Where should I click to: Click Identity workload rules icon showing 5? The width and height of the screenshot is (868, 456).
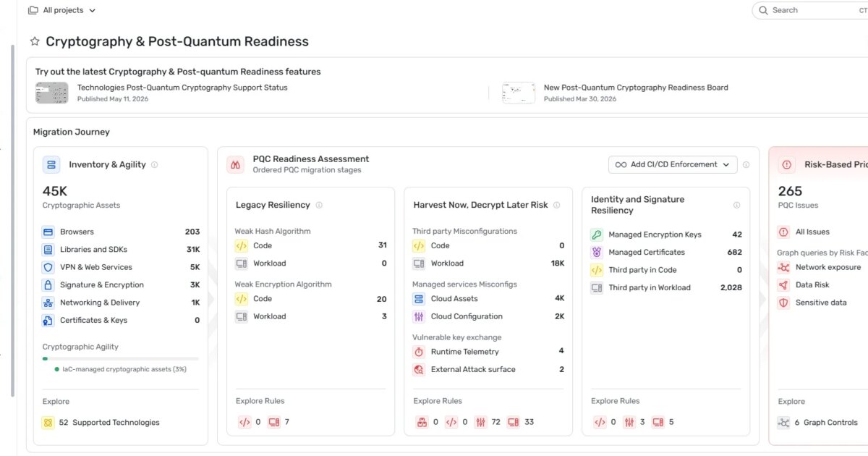click(x=658, y=422)
